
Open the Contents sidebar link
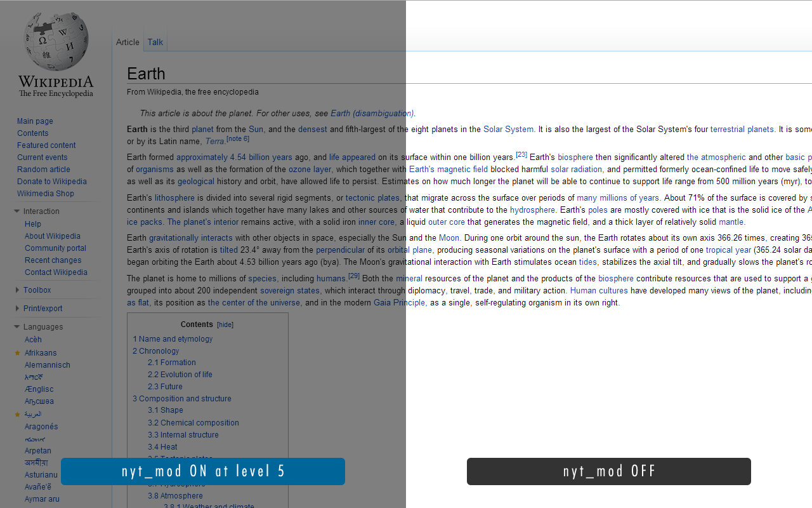pos(32,133)
